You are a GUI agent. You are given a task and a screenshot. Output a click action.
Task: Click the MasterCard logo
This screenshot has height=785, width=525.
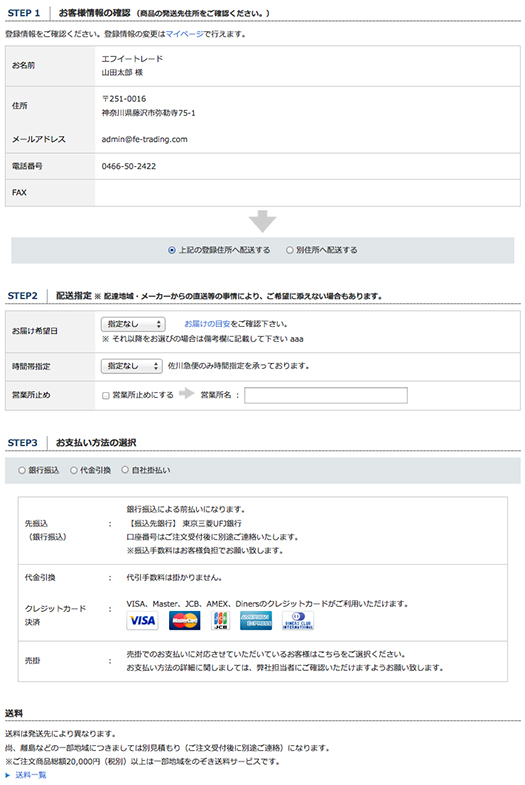[184, 621]
